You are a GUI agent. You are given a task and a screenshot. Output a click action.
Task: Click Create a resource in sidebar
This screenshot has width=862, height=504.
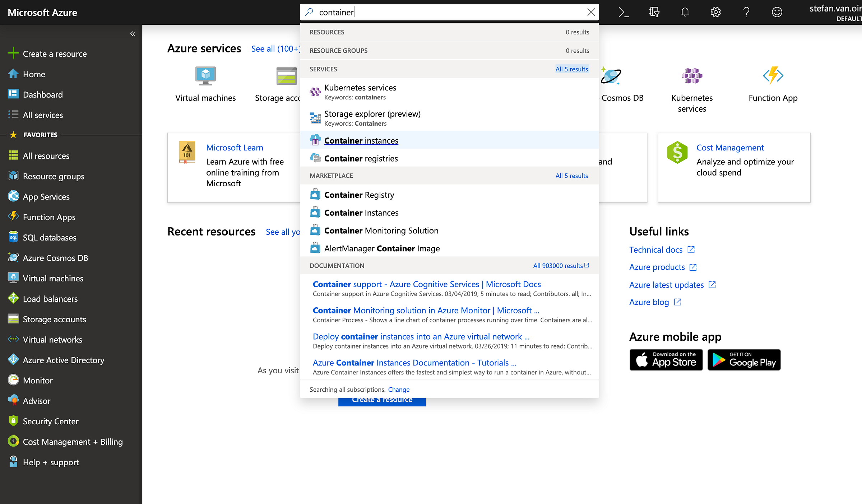point(55,54)
